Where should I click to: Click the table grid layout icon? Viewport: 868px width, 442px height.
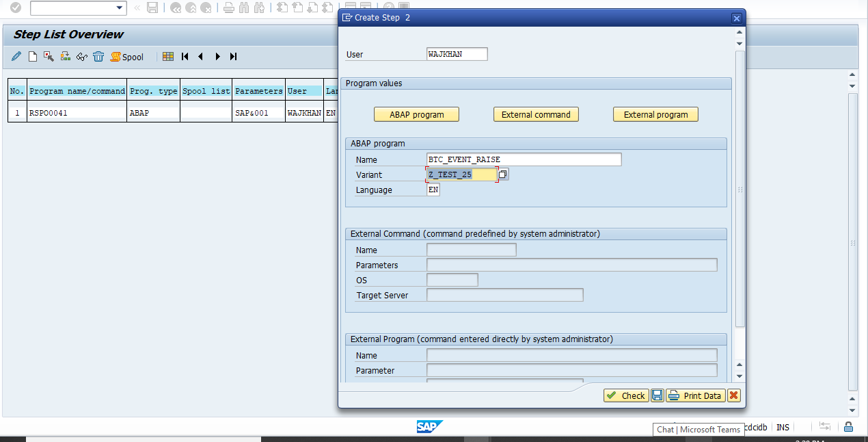click(168, 57)
